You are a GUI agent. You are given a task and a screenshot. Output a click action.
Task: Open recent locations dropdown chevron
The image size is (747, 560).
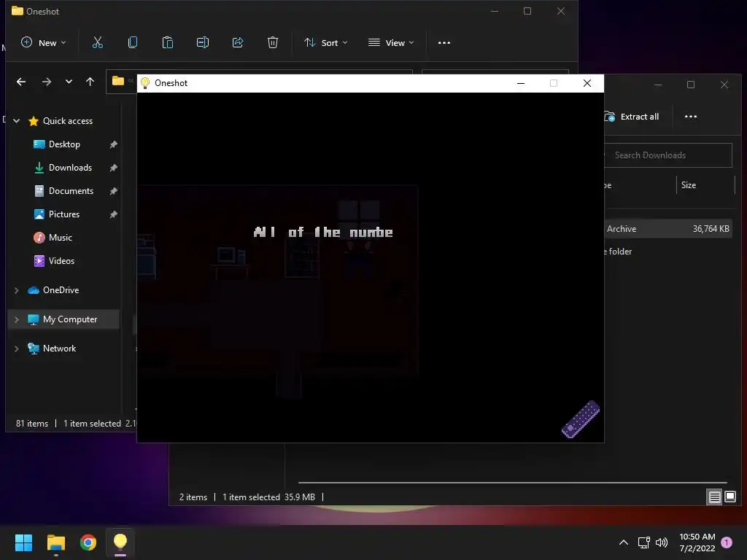69,82
